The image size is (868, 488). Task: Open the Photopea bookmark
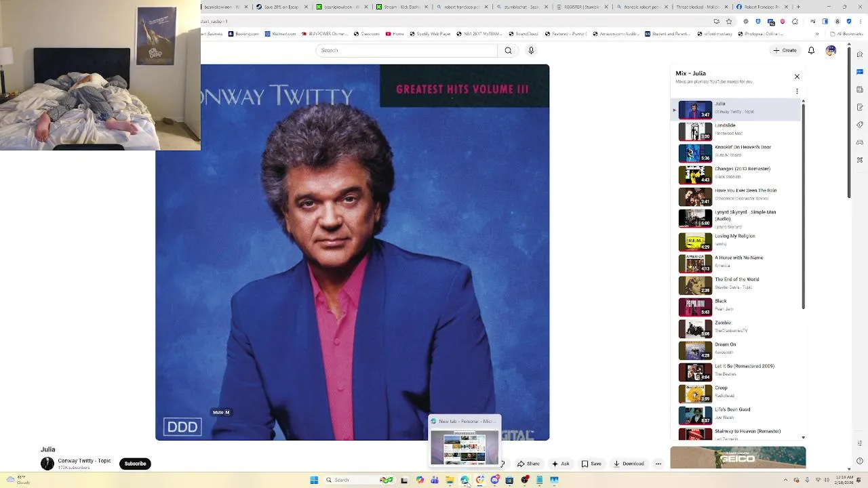click(761, 34)
